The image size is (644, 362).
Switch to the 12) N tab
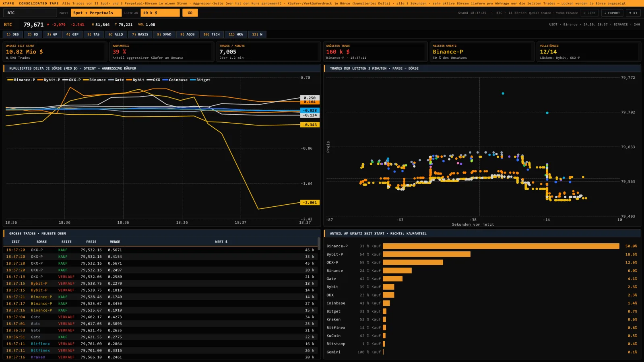(257, 35)
